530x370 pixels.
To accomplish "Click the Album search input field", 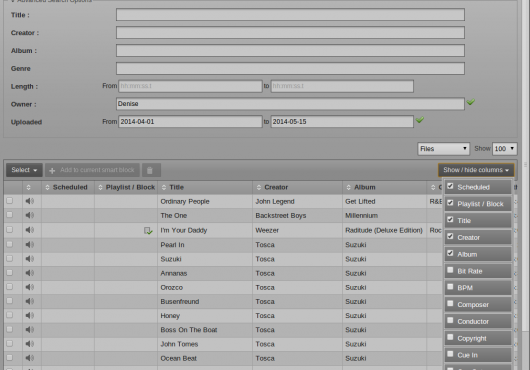I will point(290,50).
